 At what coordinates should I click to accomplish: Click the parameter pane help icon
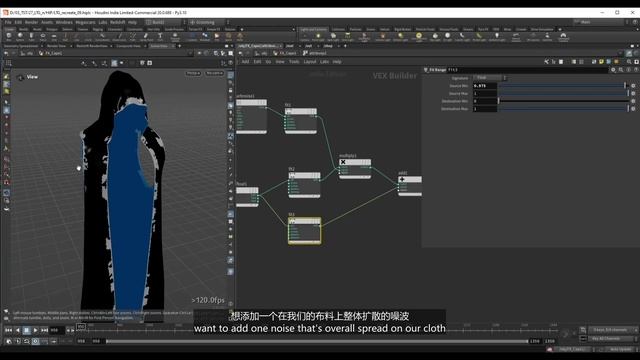636,70
